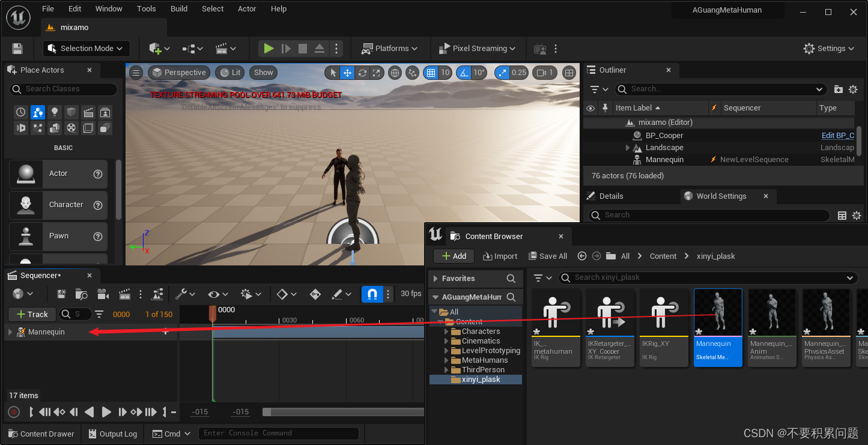The width and height of the screenshot is (868, 445).
Task: Select the rotate gizmo tool
Action: (x=362, y=73)
